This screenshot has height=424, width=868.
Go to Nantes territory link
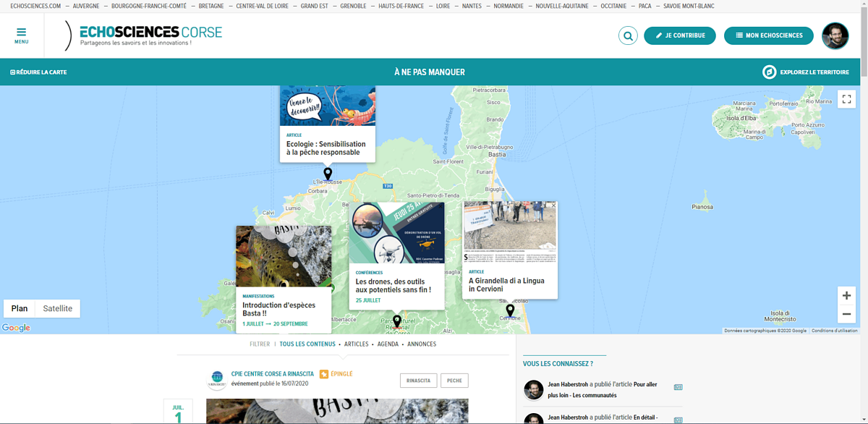472,6
